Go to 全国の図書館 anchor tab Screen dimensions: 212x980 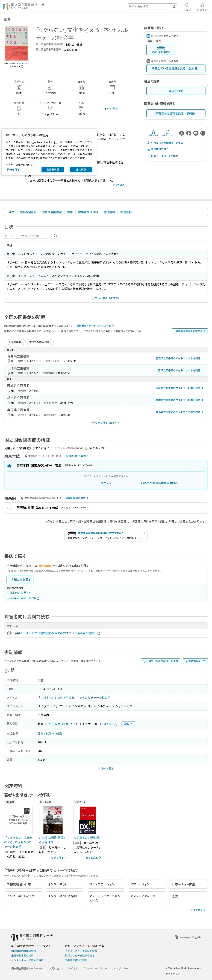click(28, 212)
